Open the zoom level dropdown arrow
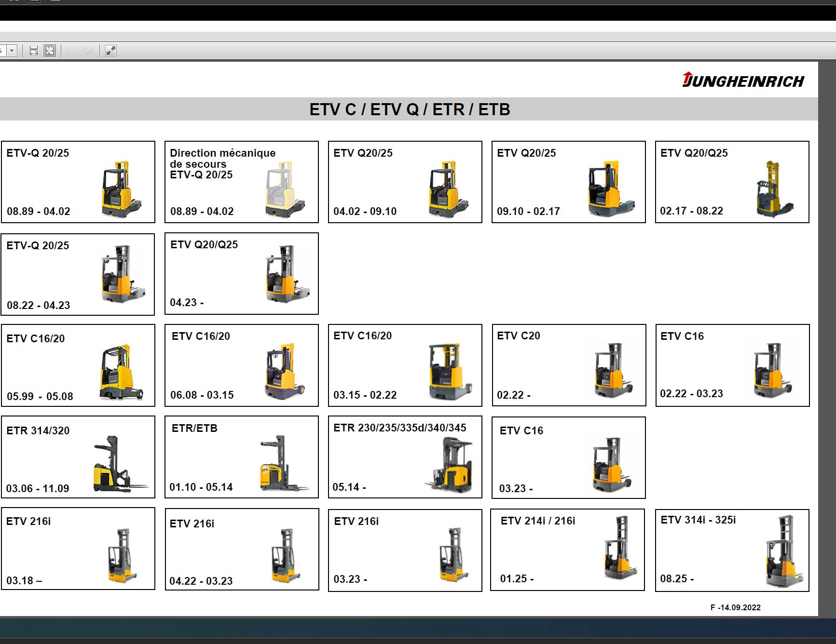Viewport: 836px width, 644px height. coord(12,51)
